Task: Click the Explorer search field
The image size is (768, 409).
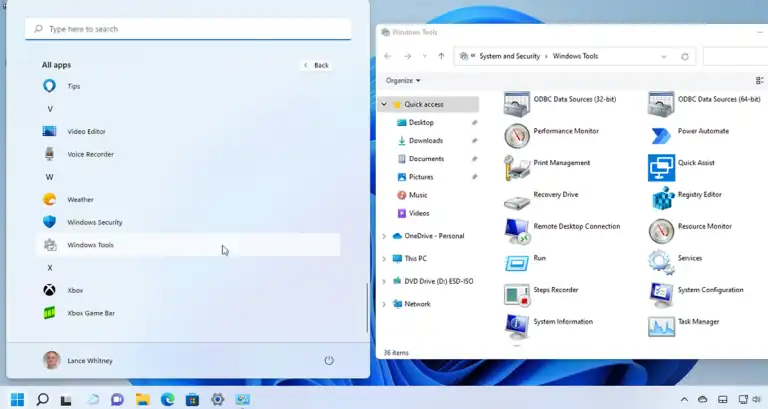Action: tap(735, 56)
